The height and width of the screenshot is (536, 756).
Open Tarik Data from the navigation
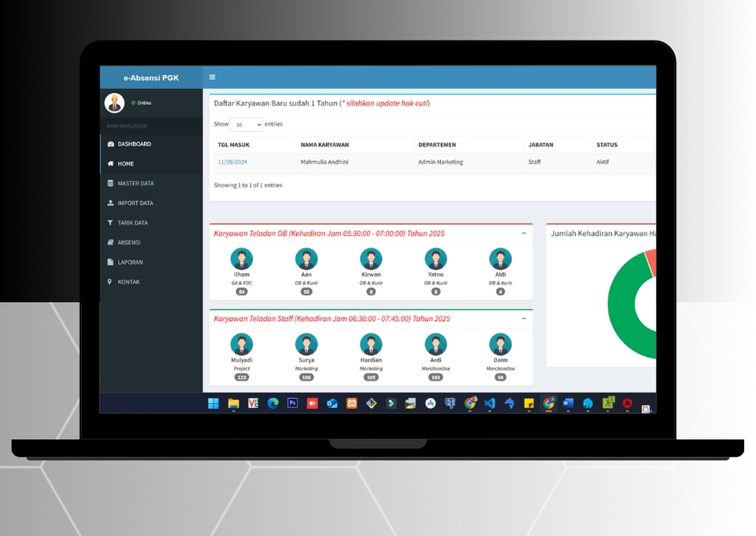tap(132, 223)
